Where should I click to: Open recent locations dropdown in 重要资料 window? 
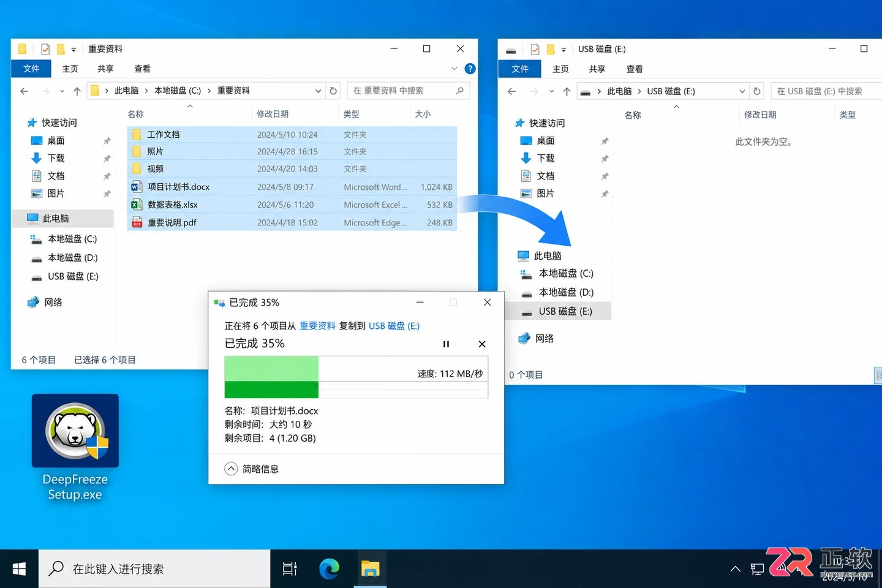coord(62,91)
